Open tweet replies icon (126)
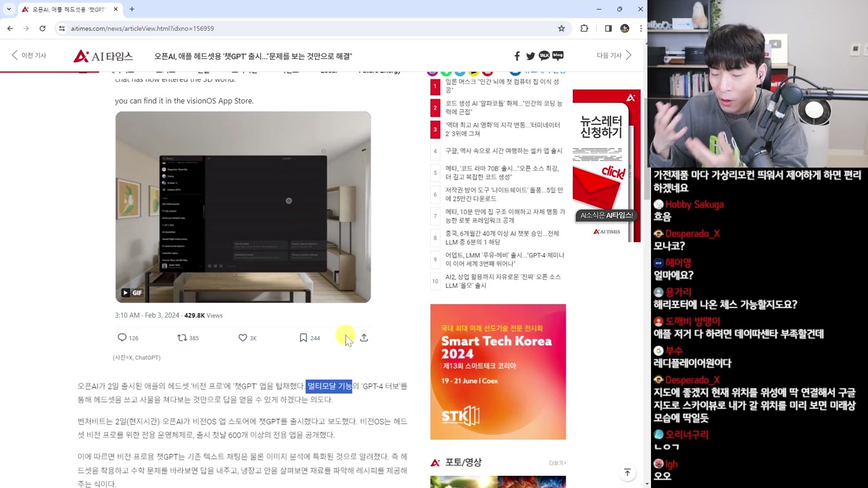868x488 pixels. 122,338
